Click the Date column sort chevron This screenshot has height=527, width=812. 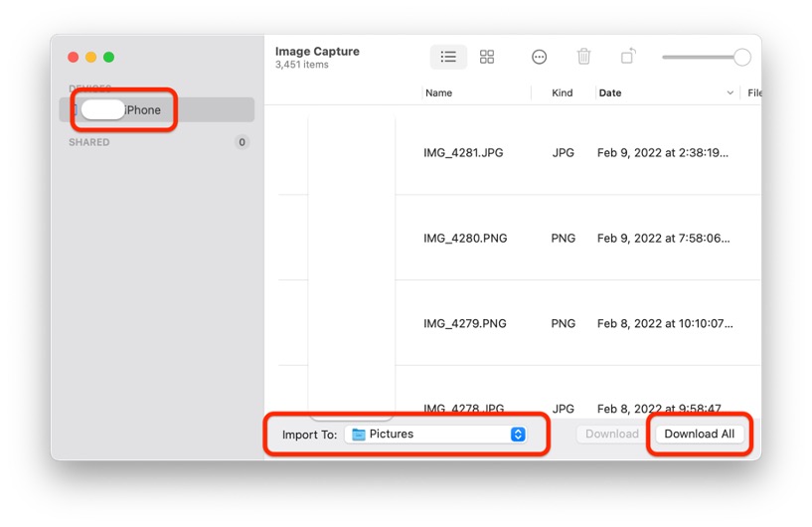pyautogui.click(x=731, y=93)
